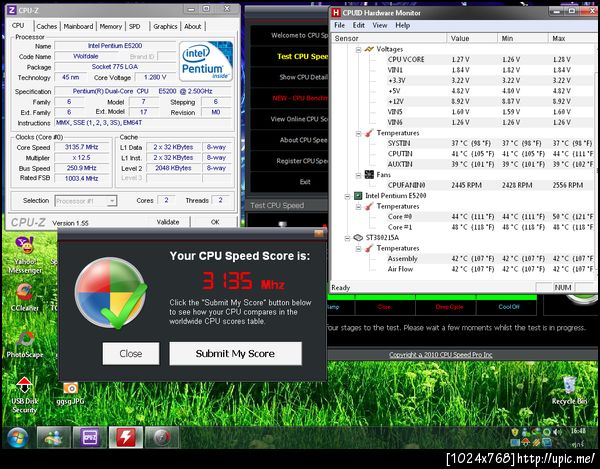Click the Hardware Monitor title bar icon
Viewport: 600px width, 469px height.
pyautogui.click(x=336, y=13)
